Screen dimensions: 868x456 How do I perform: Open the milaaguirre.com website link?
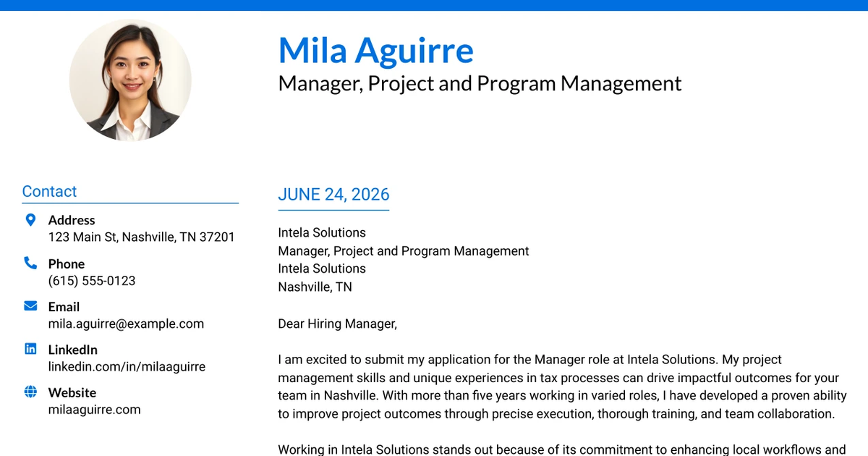click(x=94, y=410)
